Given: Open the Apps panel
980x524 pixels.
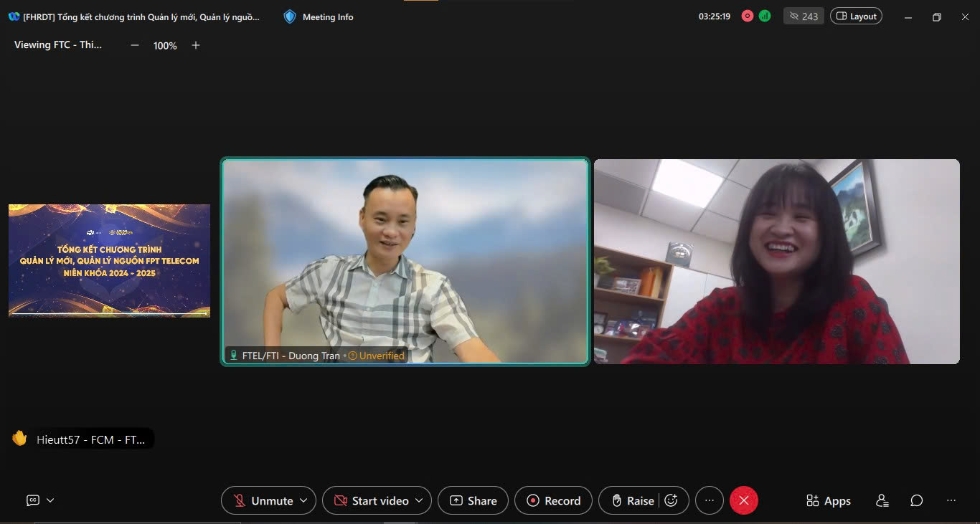Looking at the screenshot, I should (x=829, y=500).
